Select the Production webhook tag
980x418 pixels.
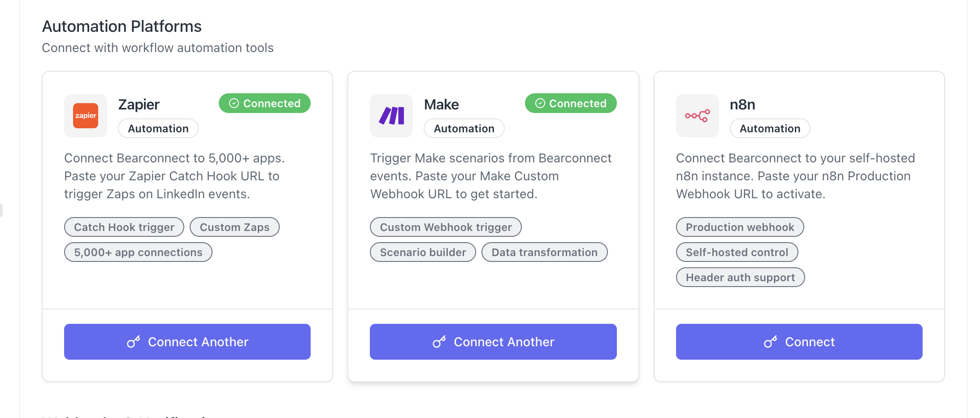pyautogui.click(x=740, y=227)
